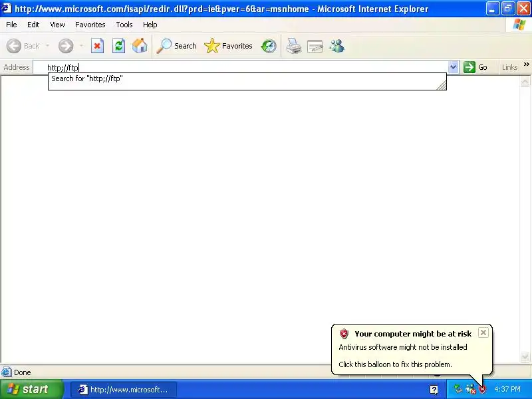Open the Search pane from the toolbar

tap(176, 46)
